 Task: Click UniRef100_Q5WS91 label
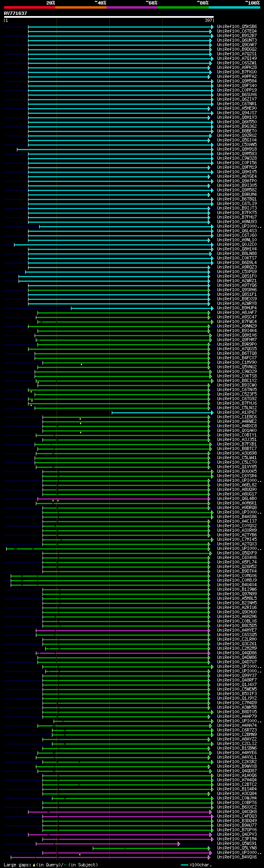[x=237, y=844]
